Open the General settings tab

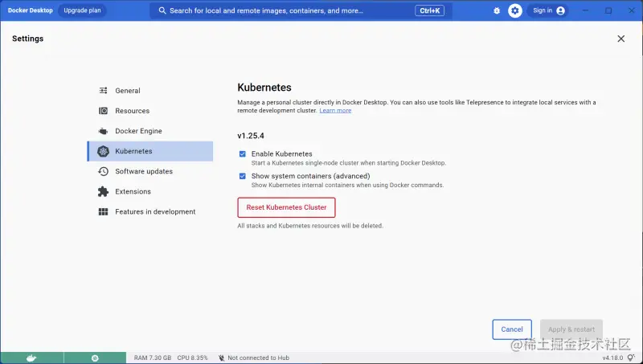tap(150, 91)
